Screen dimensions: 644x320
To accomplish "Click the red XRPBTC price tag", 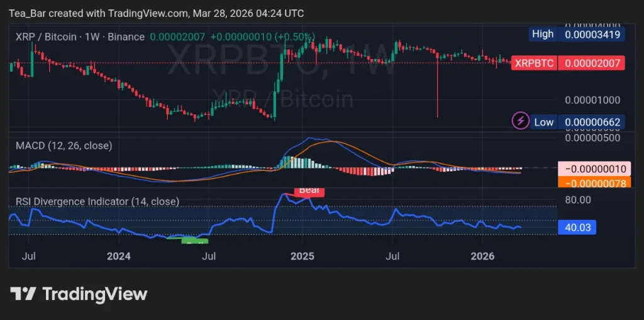I will [534, 63].
